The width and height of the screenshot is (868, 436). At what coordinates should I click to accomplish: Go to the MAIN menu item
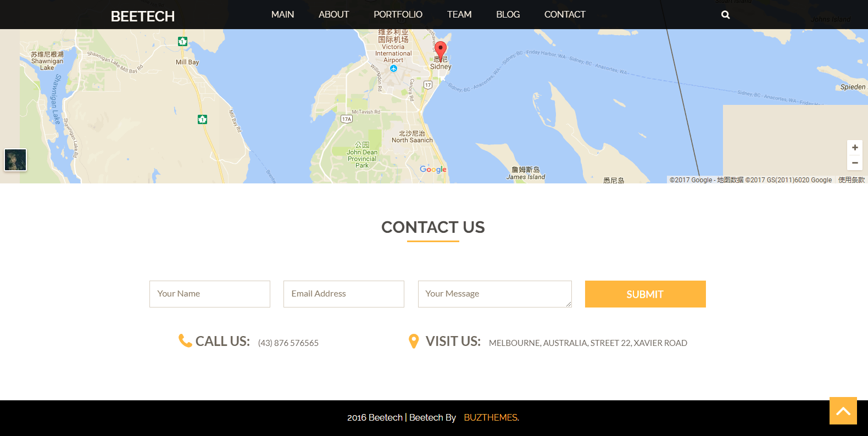(x=283, y=14)
